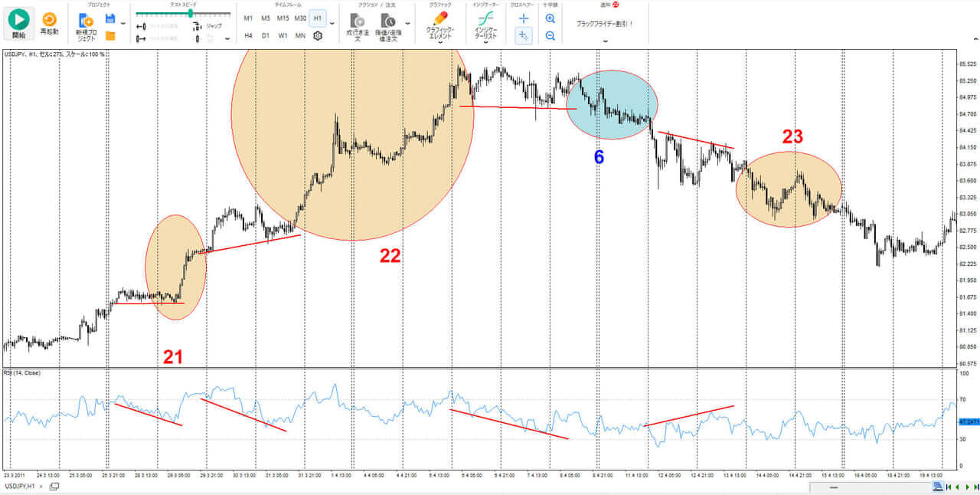Click the green 開始 (Start) play button
Viewport: 980px width, 495px height.
[18, 21]
